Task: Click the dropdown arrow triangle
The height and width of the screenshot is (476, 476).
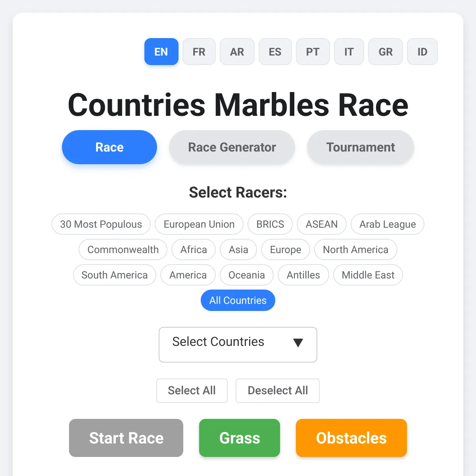Action: [298, 343]
